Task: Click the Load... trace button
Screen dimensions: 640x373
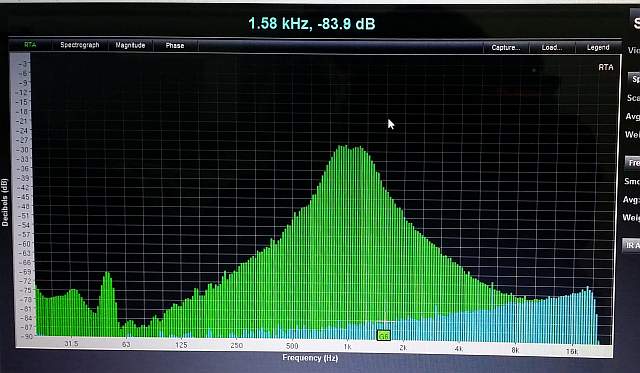Action: point(552,47)
